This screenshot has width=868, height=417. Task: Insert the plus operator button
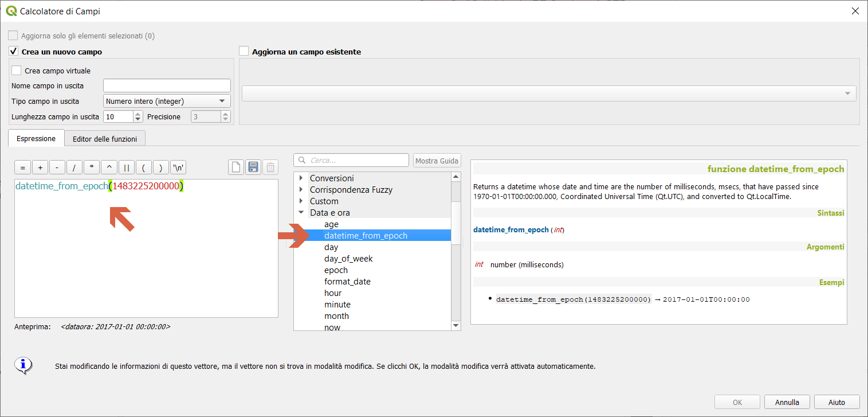coord(40,167)
